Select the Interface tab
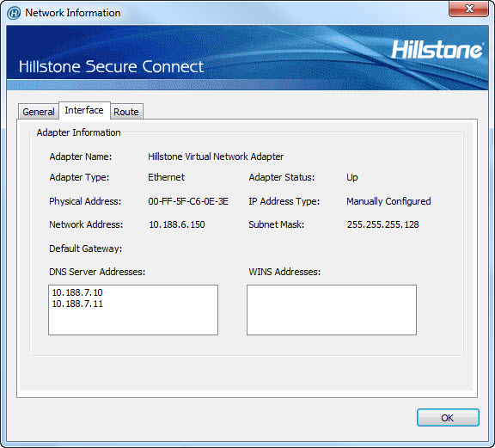The width and height of the screenshot is (495, 448). point(84,110)
